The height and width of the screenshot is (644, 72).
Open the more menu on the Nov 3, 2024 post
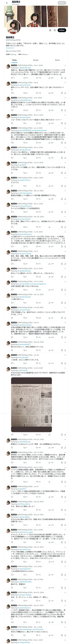[65, 65]
